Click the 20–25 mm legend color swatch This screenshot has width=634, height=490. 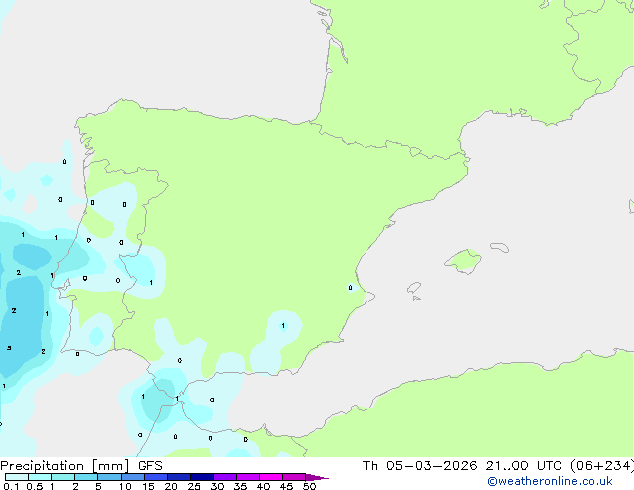[178, 477]
